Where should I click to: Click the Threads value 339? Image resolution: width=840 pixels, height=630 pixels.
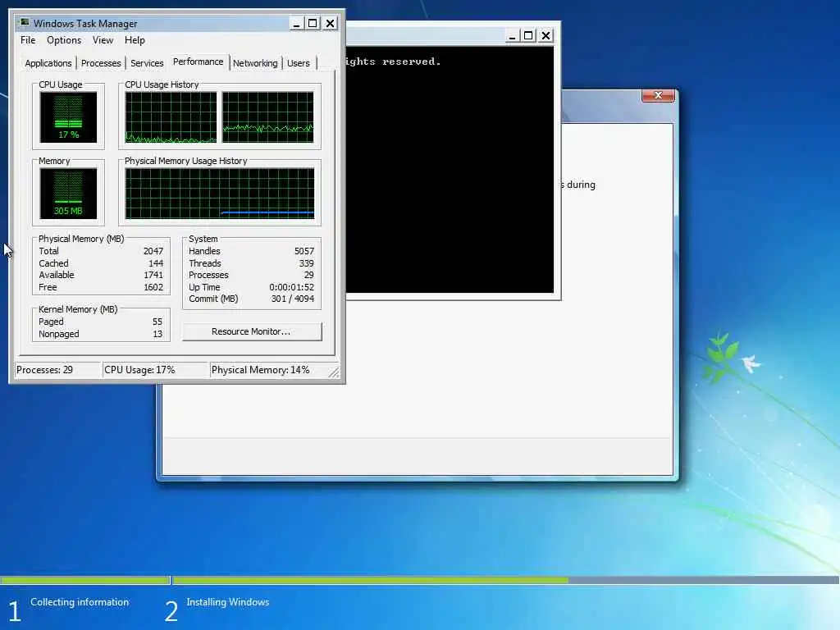coord(307,263)
